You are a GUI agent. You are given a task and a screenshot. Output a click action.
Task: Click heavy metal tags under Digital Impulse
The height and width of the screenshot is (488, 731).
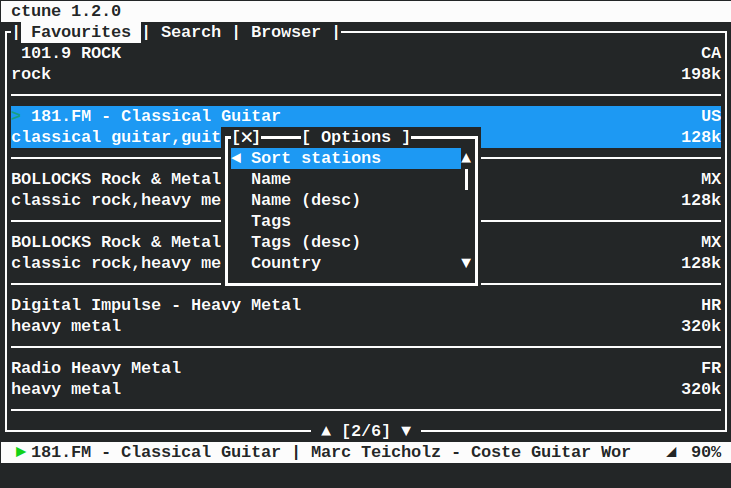coord(66,326)
